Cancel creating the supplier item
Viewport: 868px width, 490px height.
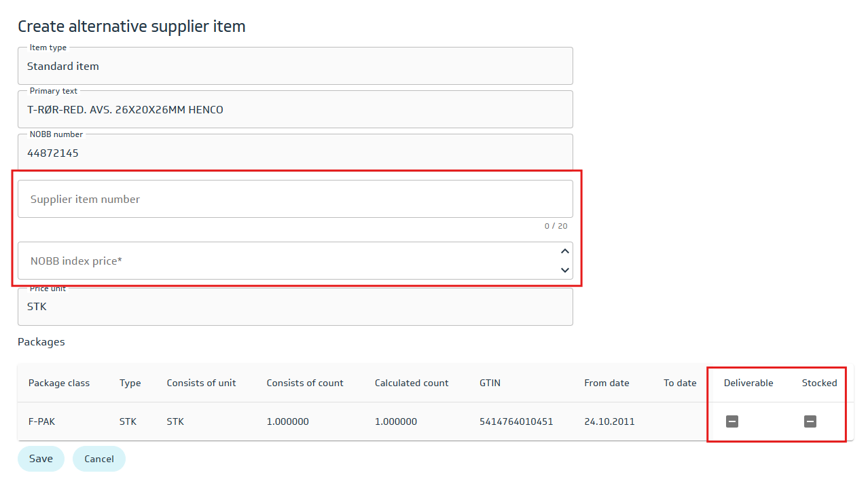(x=98, y=459)
